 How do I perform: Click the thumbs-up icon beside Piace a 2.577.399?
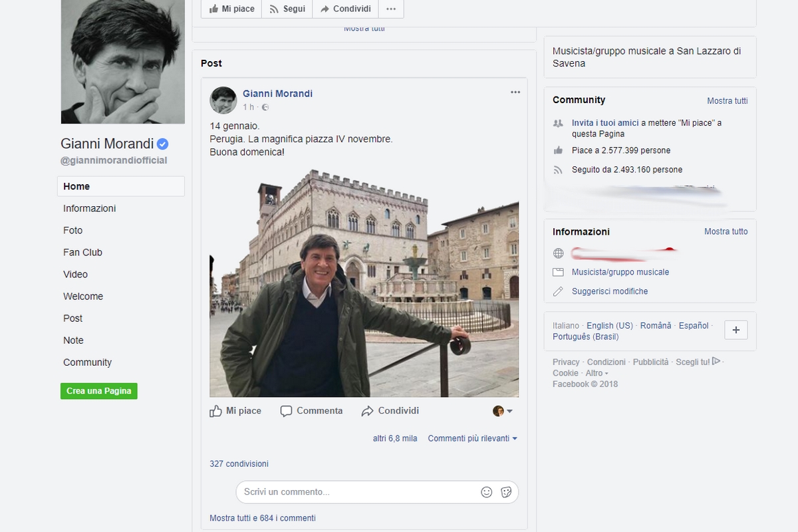pyautogui.click(x=558, y=150)
